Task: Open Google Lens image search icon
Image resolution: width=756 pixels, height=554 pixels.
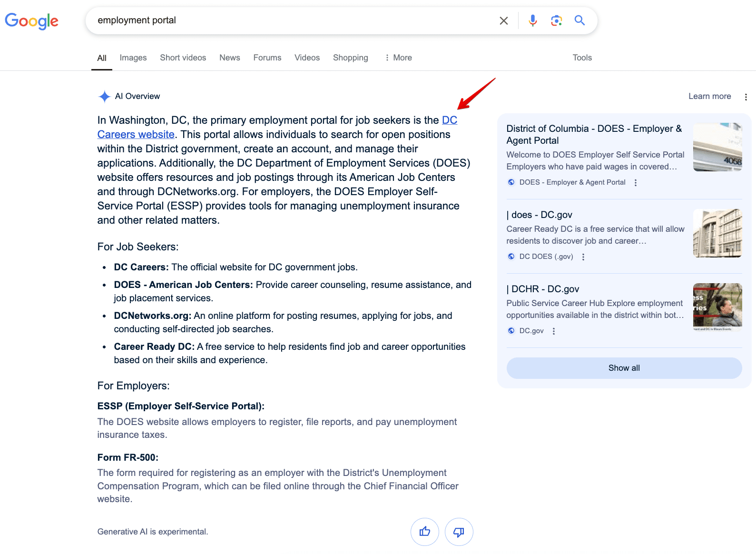Action: coord(556,20)
